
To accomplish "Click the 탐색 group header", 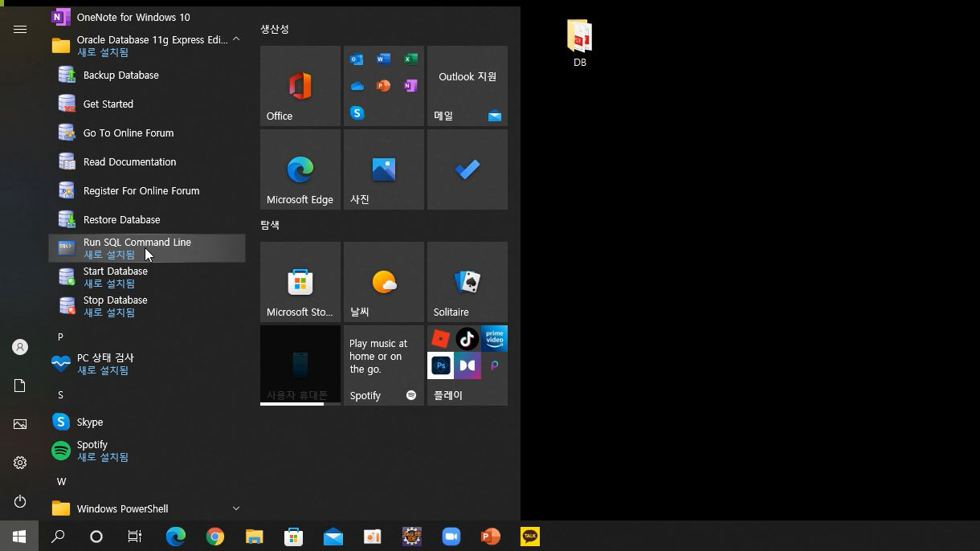I will 270,225.
